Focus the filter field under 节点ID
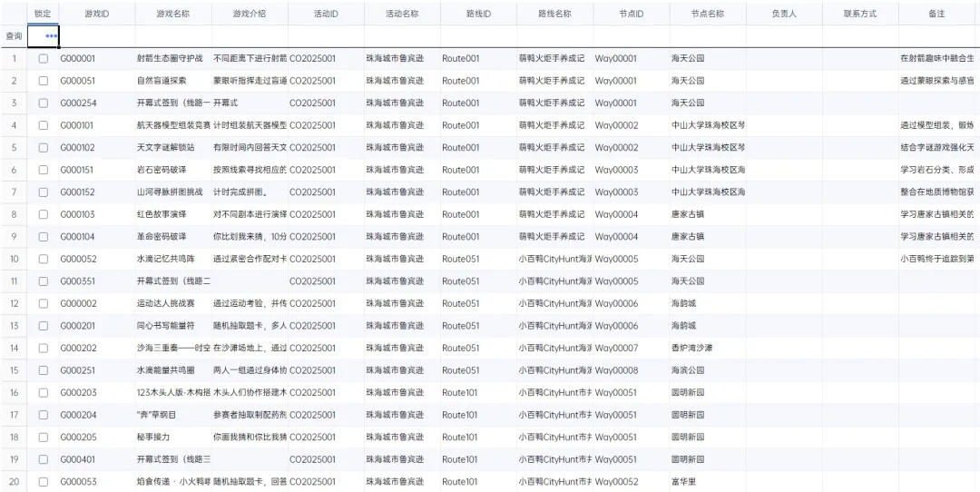 coord(630,36)
